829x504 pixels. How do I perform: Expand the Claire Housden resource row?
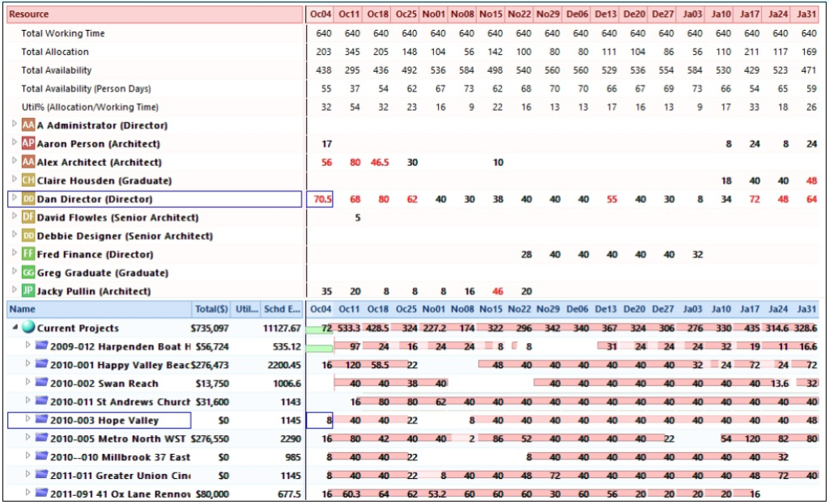15,179
